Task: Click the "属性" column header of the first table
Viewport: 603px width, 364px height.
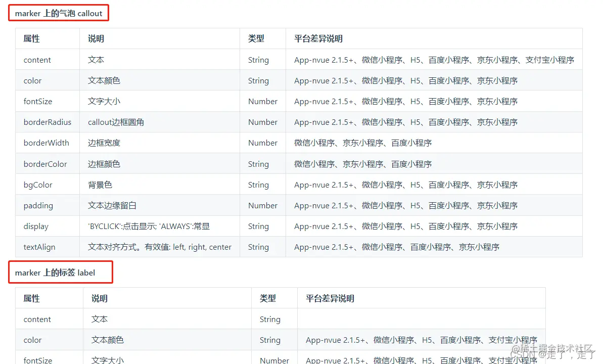Action: [31, 38]
